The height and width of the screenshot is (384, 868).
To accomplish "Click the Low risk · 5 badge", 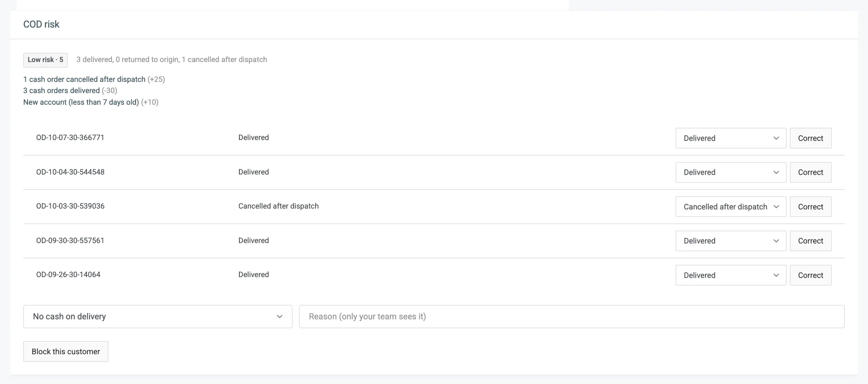I will tap(45, 60).
